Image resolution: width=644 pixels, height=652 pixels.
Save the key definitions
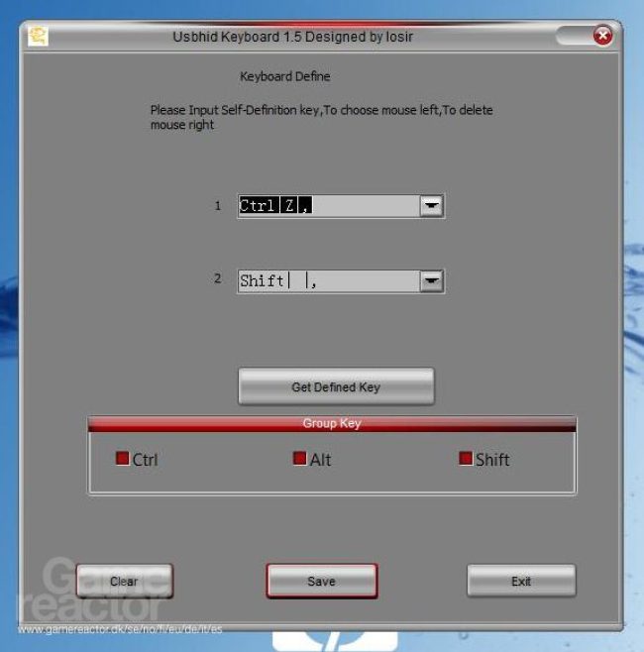coord(322,581)
